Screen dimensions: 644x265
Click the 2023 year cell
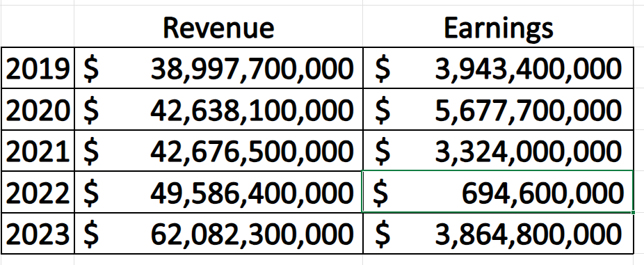pos(38,234)
